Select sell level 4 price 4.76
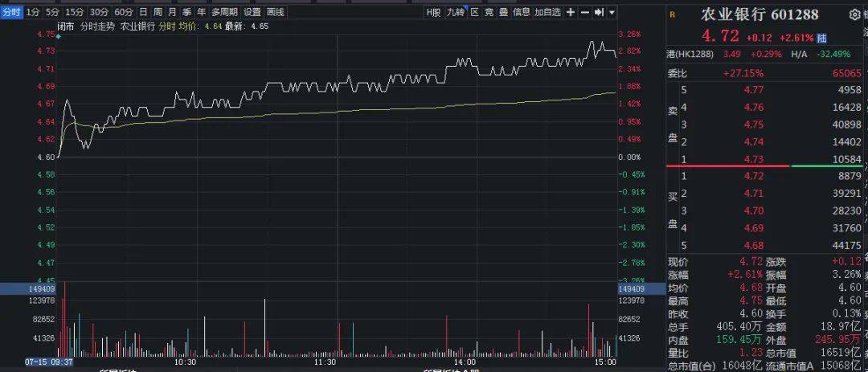Image resolution: width=868 pixels, height=372 pixels. [754, 107]
